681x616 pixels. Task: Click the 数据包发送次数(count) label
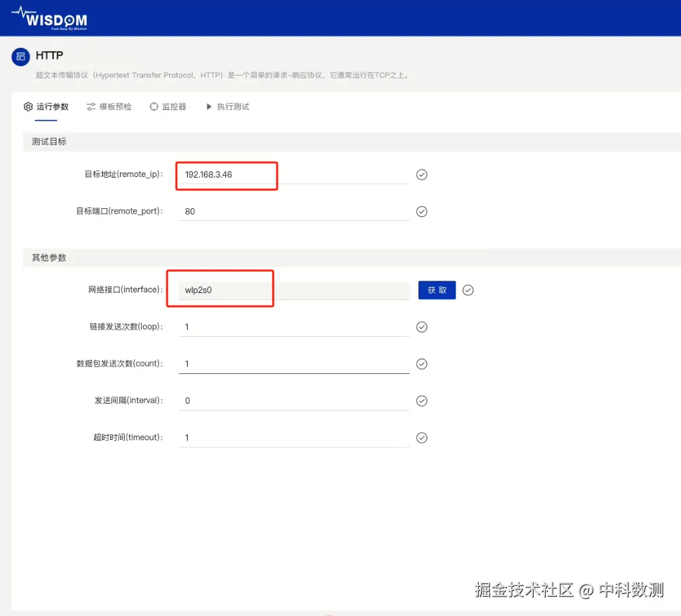coord(120,363)
